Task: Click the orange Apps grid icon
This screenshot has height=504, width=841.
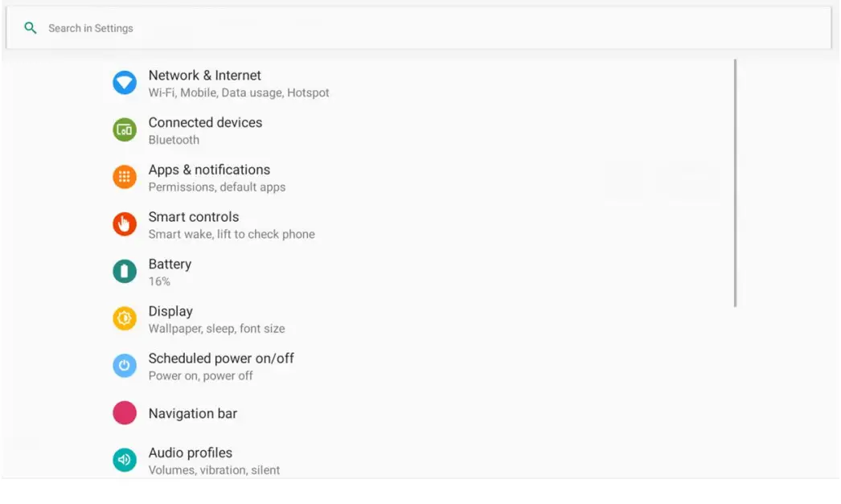Action: coord(125,178)
